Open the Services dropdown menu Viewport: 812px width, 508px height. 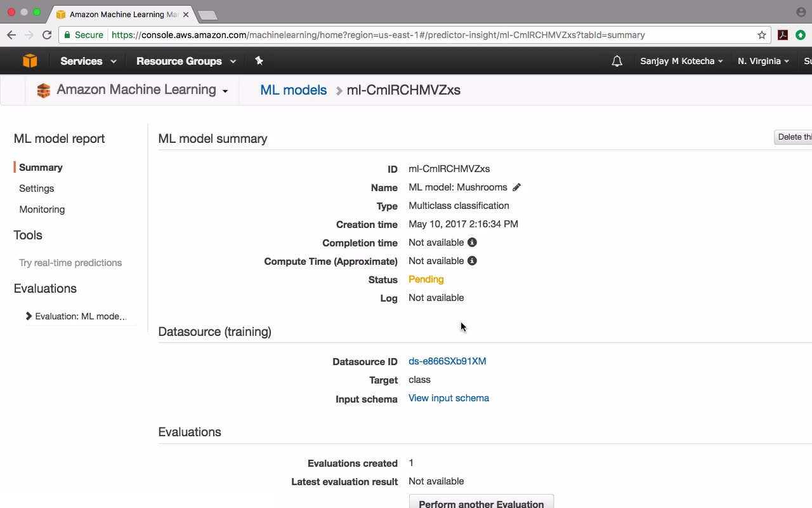[x=88, y=61]
